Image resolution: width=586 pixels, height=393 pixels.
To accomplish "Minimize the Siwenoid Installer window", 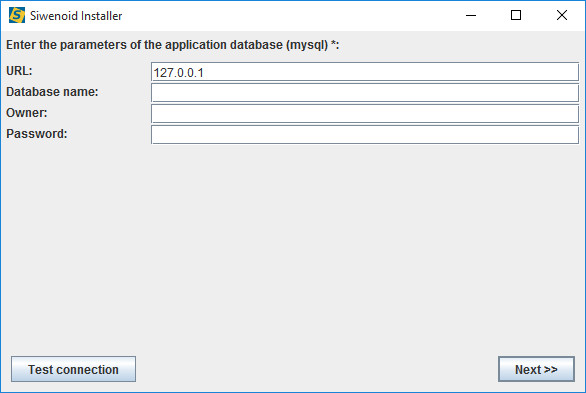I will [x=471, y=15].
